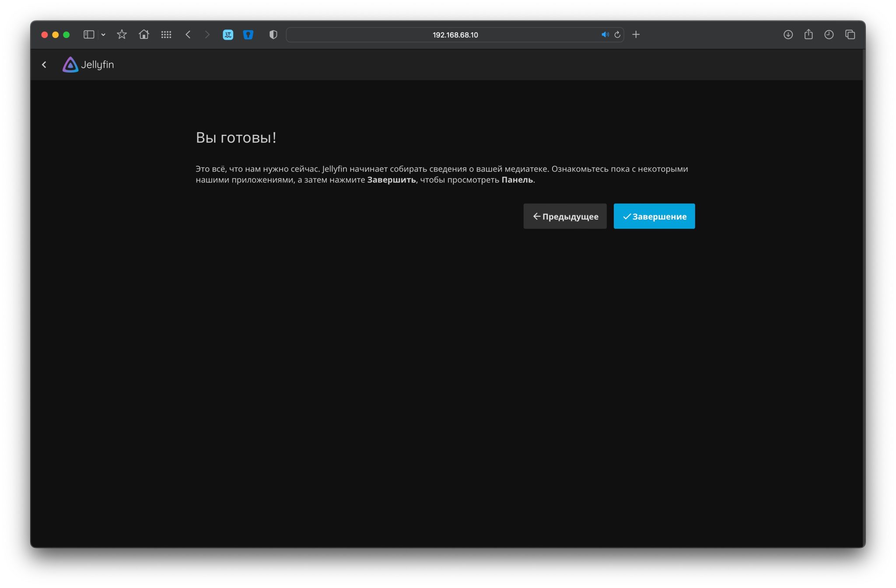Open the bookmarks star icon
Screen dimensions: 896x588
[x=122, y=35]
